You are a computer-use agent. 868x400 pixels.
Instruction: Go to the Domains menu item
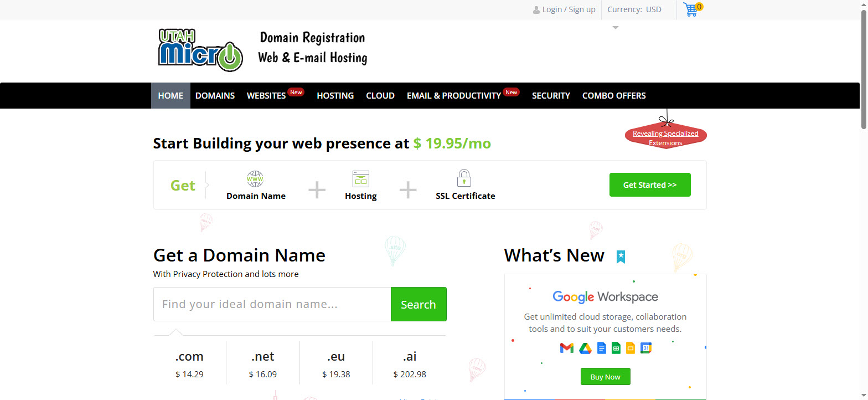coord(215,95)
